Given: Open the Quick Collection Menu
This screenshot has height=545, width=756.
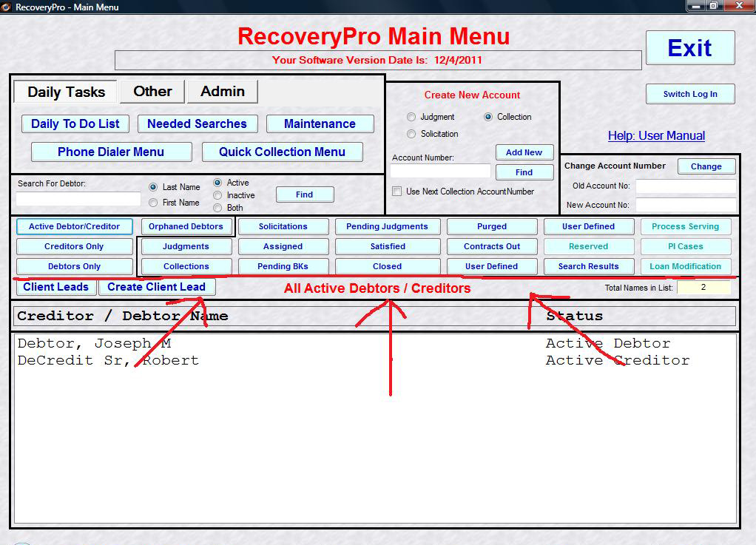Looking at the screenshot, I should 282,152.
